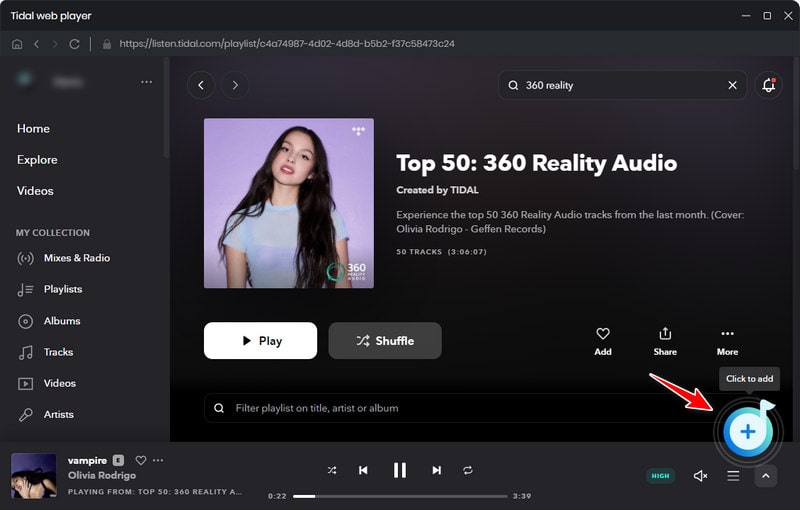Open Playlists in My Collection
800x510 pixels.
[x=63, y=289]
